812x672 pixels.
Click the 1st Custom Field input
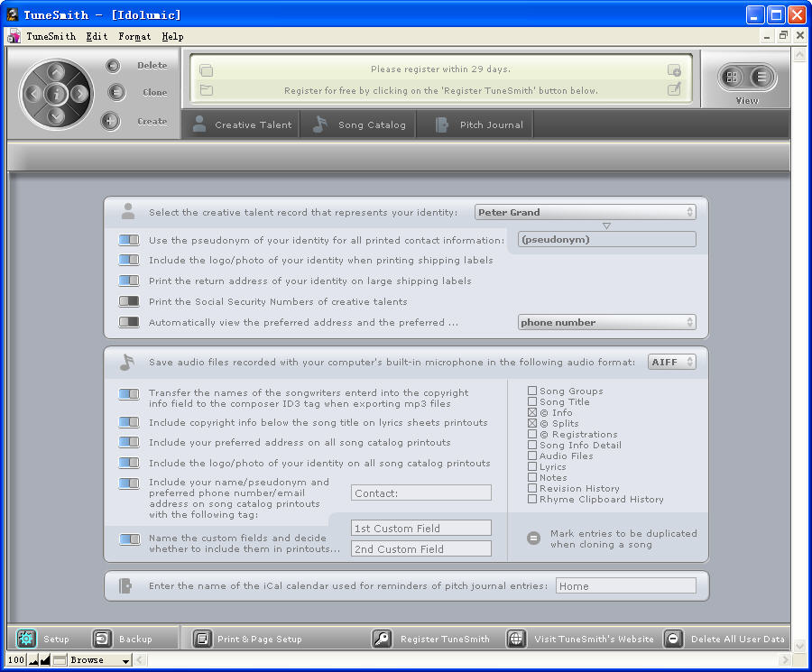click(x=421, y=528)
